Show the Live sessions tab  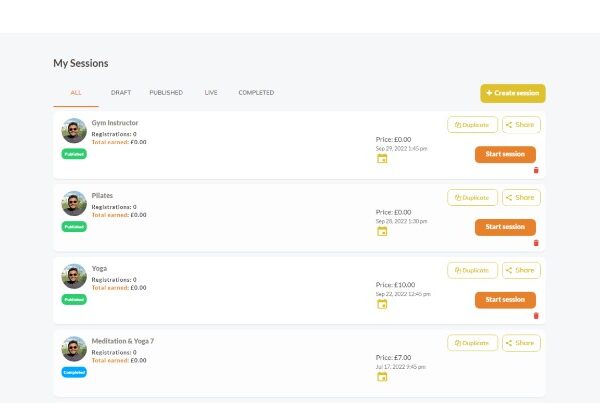[x=211, y=93]
